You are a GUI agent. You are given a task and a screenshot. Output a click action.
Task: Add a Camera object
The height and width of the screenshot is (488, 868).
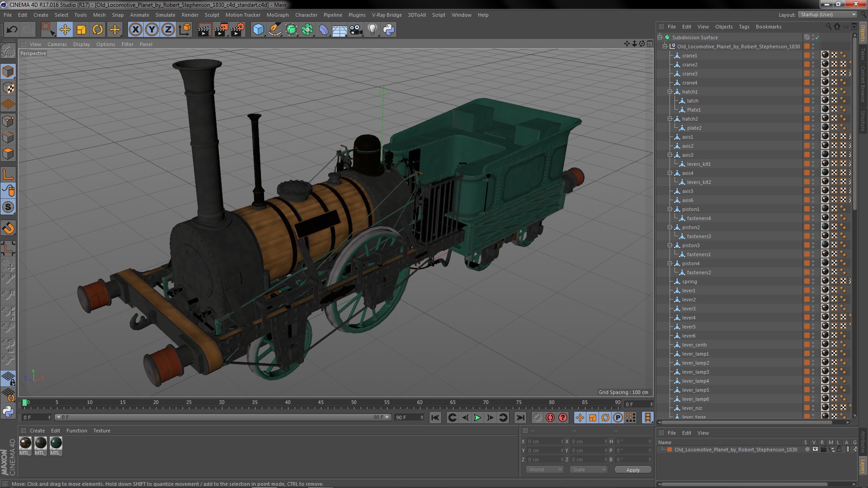coord(356,30)
